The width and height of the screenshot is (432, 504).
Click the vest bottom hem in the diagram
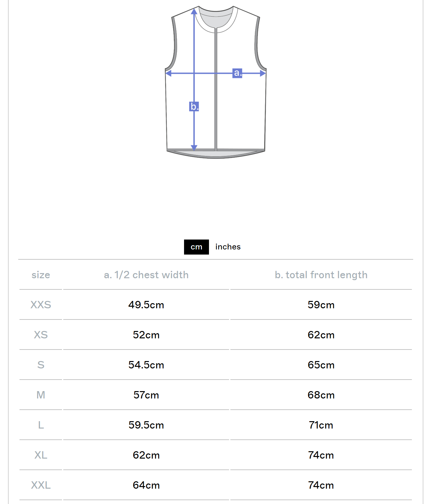(216, 154)
